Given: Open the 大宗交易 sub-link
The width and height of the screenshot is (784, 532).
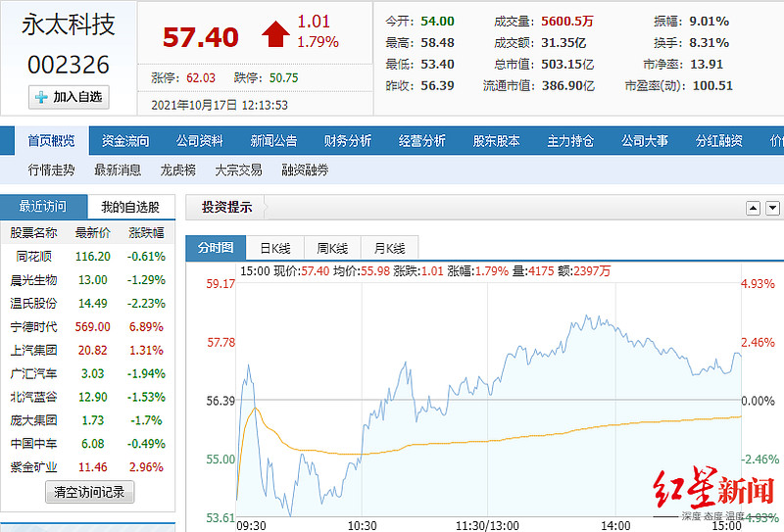Looking at the screenshot, I should pyautogui.click(x=238, y=170).
